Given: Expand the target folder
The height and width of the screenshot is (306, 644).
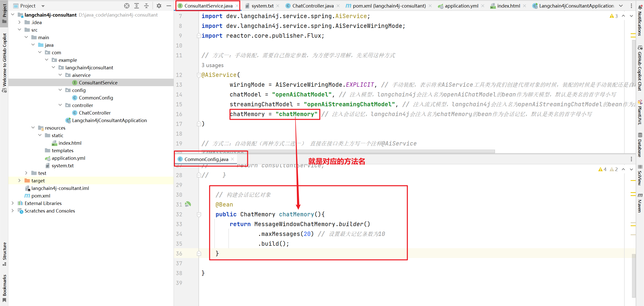Looking at the screenshot, I should click(x=19, y=181).
